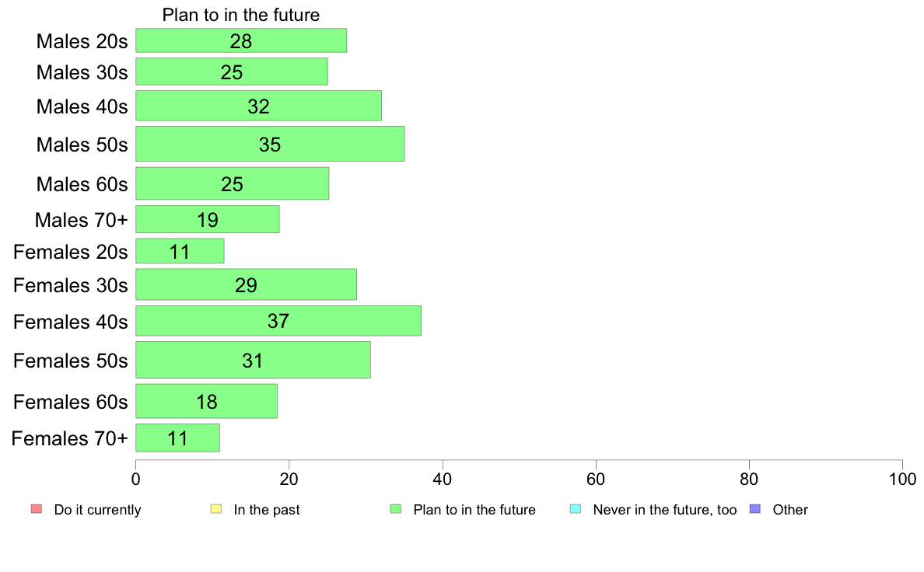Click the 'Plan to in the future' chart title
924x572 pixels.
tap(241, 15)
